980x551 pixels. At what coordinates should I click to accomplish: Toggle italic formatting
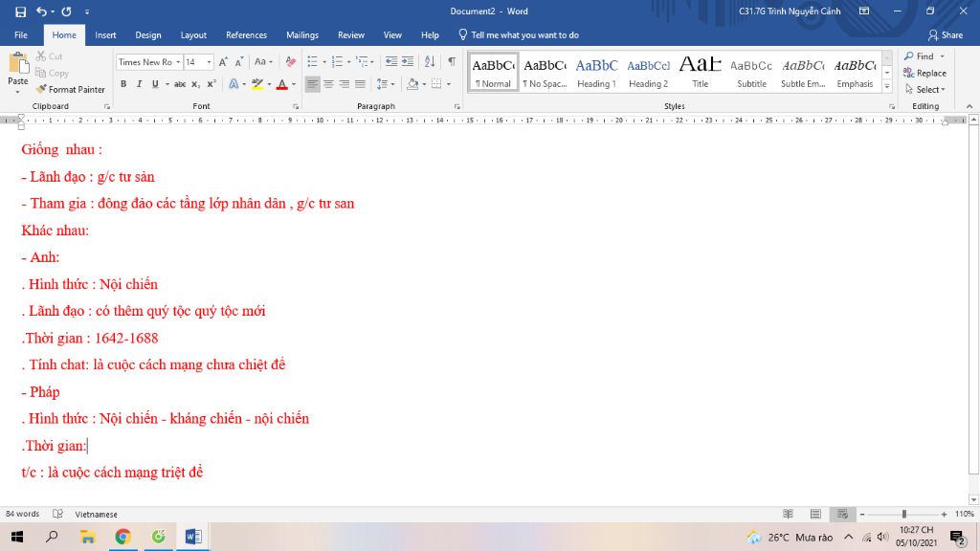(140, 84)
